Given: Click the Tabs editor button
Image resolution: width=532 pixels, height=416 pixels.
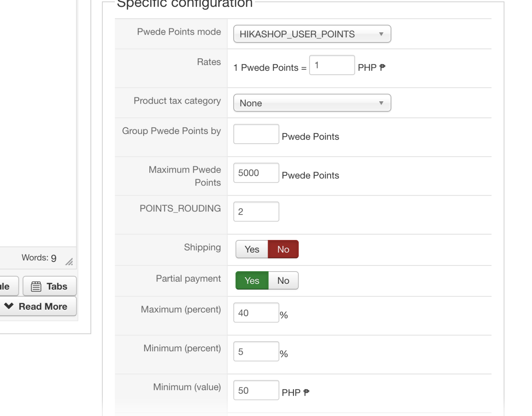Looking at the screenshot, I should point(50,286).
